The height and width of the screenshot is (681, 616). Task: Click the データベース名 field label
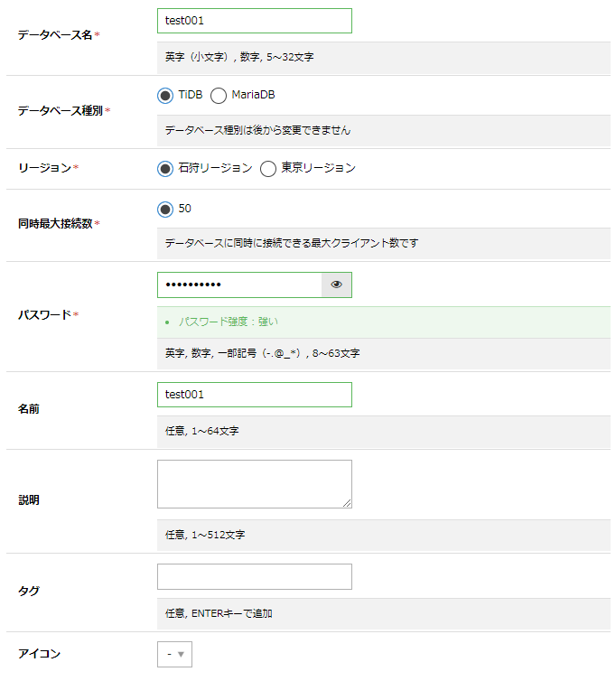pyautogui.click(x=55, y=35)
